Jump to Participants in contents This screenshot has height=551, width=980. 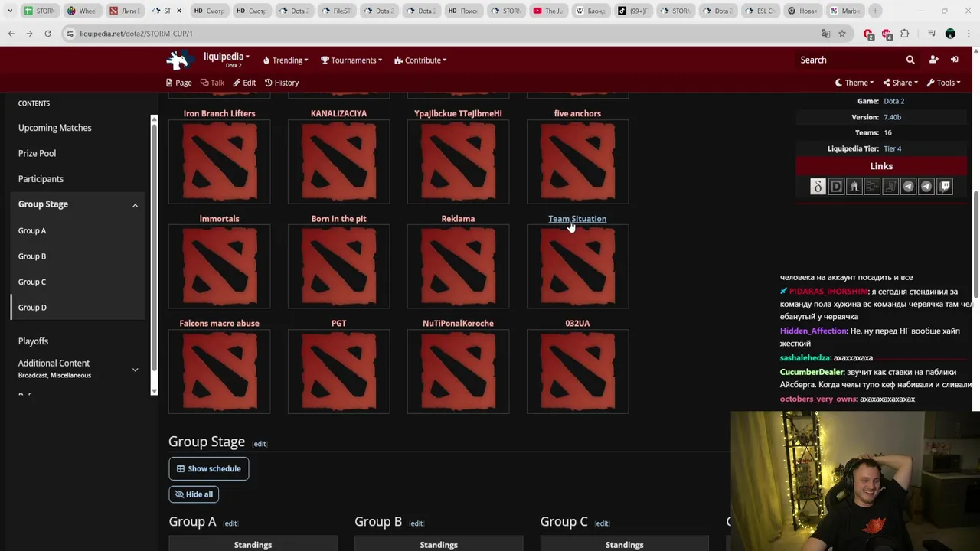click(41, 179)
